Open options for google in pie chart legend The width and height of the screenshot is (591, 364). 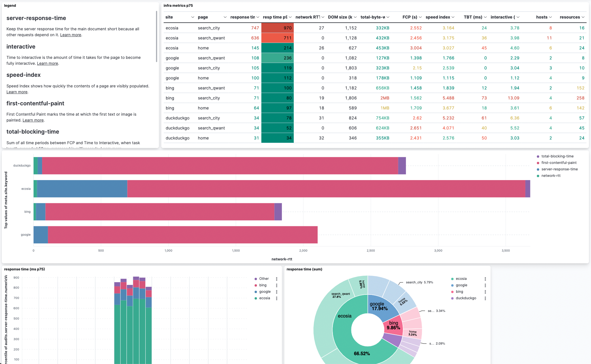click(485, 285)
